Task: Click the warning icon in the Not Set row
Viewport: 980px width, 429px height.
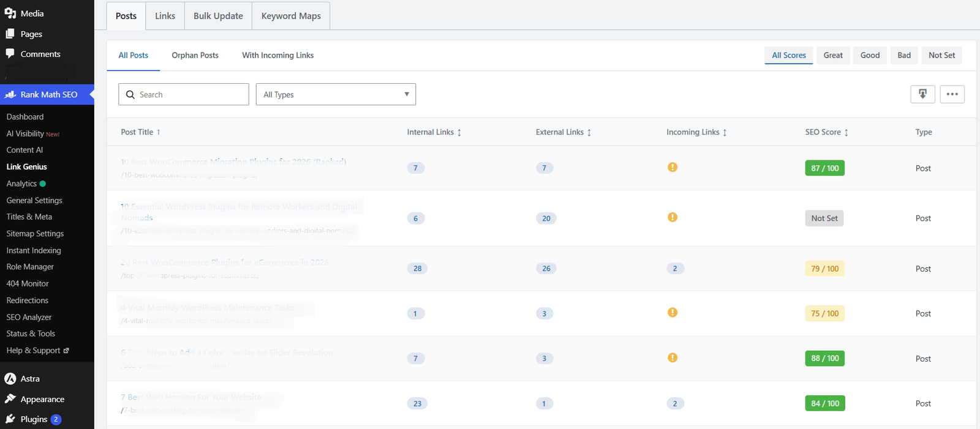Action: 673,217
